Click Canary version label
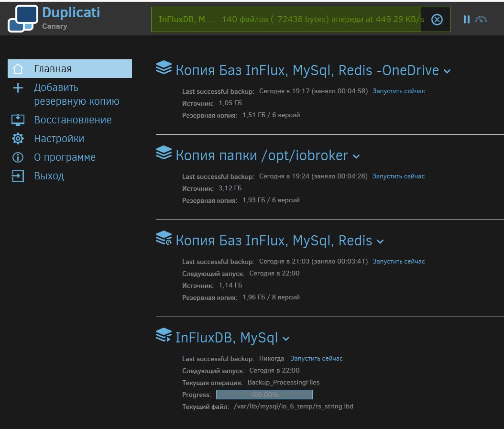 click(55, 26)
